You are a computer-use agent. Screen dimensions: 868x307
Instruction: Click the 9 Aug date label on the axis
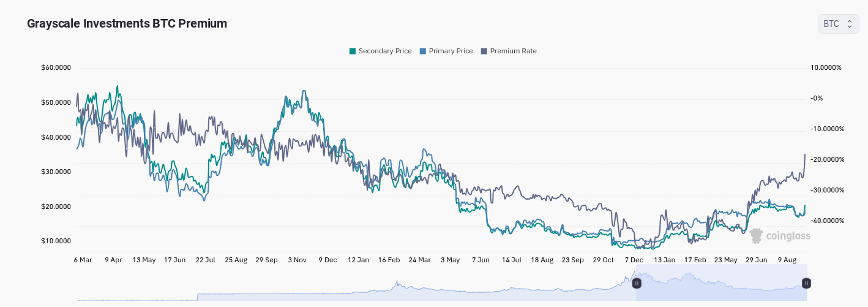click(x=787, y=260)
